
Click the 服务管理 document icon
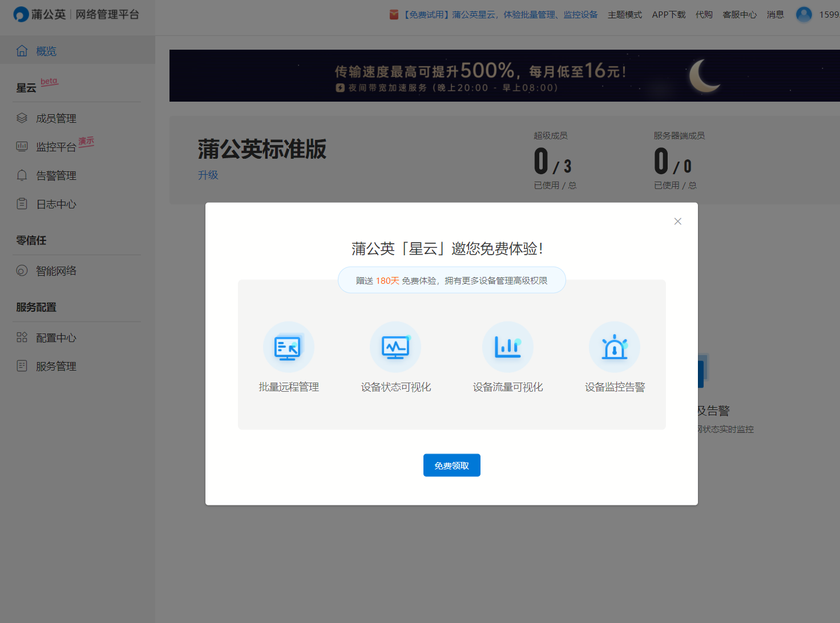22,366
